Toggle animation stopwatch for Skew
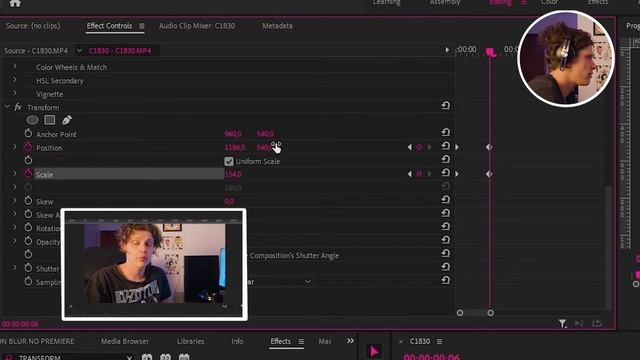Viewport: 640px width, 360px height. click(x=28, y=200)
